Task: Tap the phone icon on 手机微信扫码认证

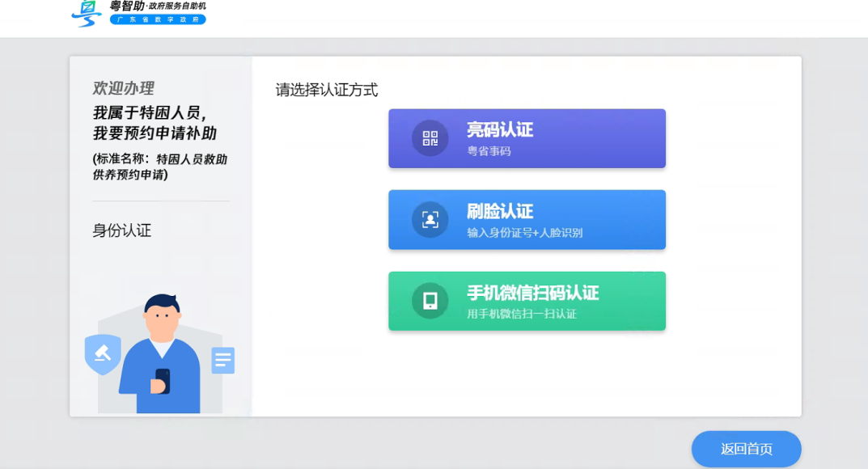Action: click(x=429, y=301)
